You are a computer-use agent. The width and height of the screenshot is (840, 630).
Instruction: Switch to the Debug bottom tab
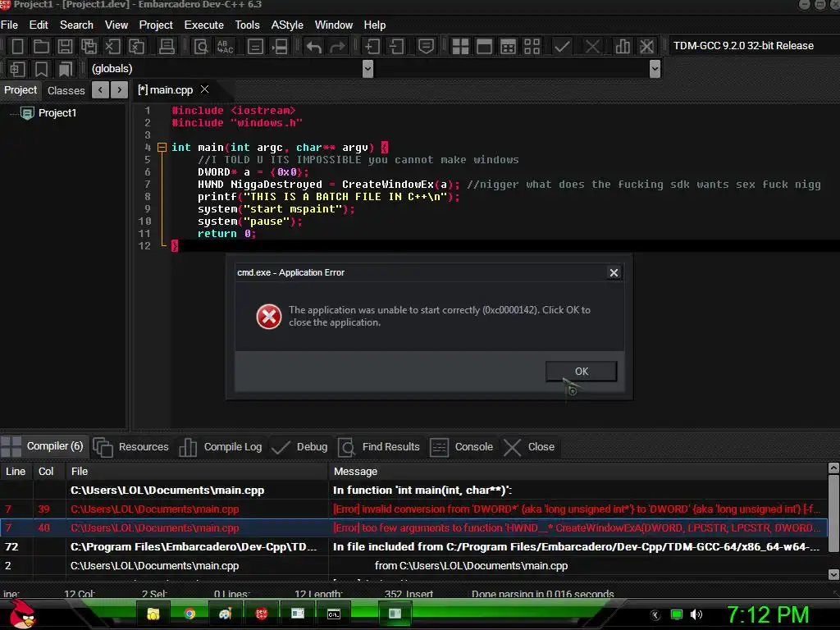coord(300,447)
